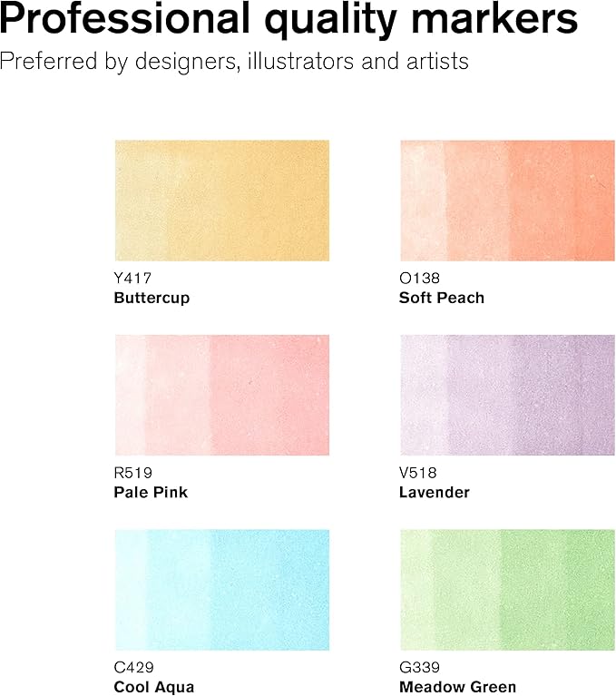Click the Buttercup yellow color swatch
Image resolution: width=616 pixels, height=696 pixels.
coord(221,201)
